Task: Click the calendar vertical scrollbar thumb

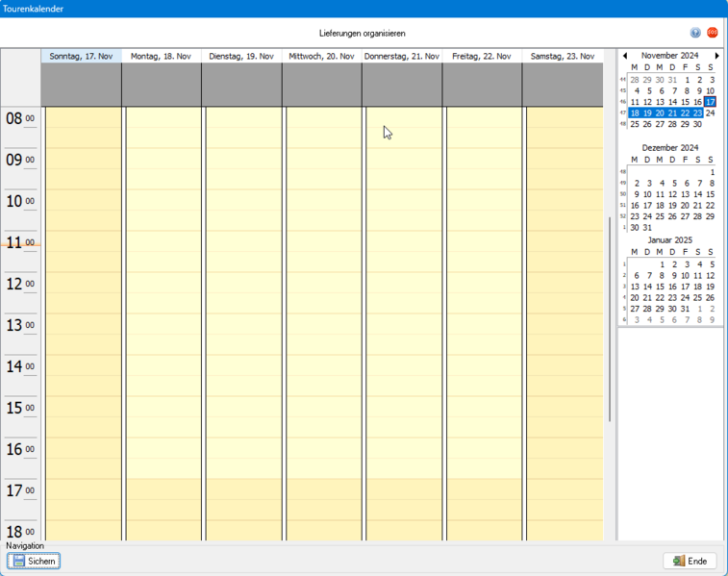Action: coord(610,319)
